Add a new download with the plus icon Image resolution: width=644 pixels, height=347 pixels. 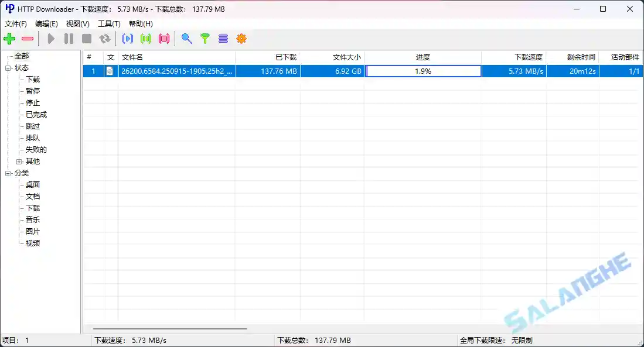tap(9, 38)
